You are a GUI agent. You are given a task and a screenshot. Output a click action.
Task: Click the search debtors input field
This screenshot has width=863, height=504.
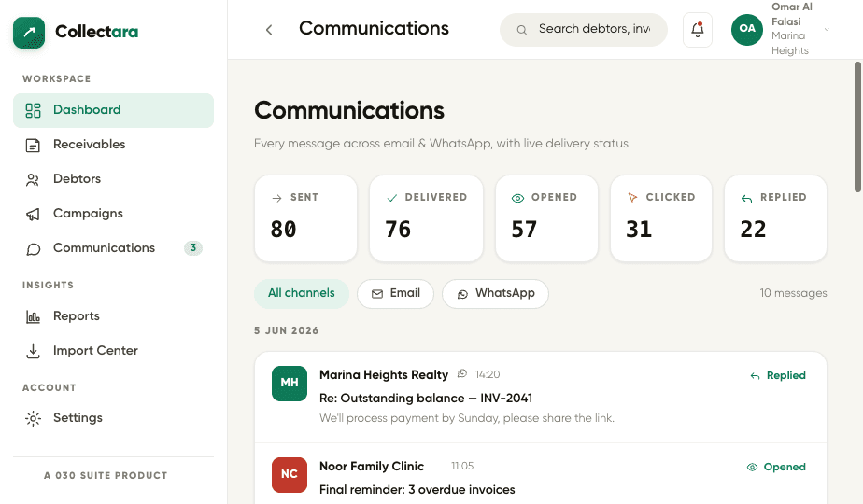(584, 30)
